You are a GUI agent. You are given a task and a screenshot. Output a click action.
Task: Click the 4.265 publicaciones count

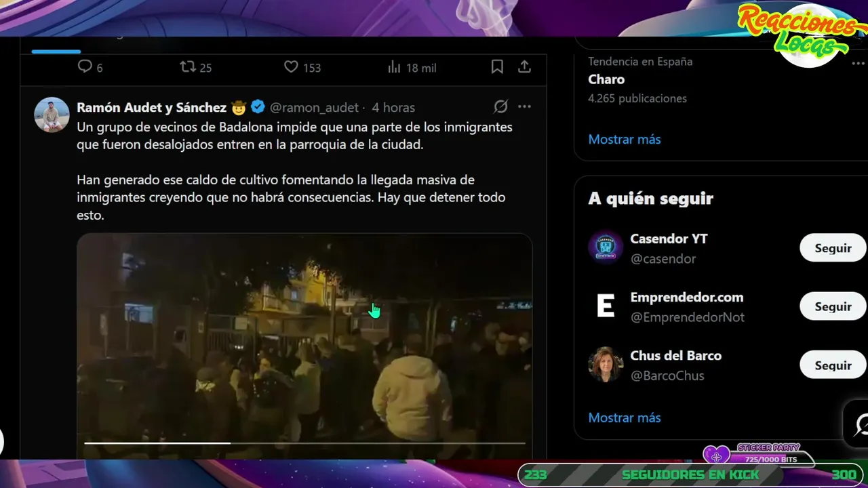pos(637,98)
